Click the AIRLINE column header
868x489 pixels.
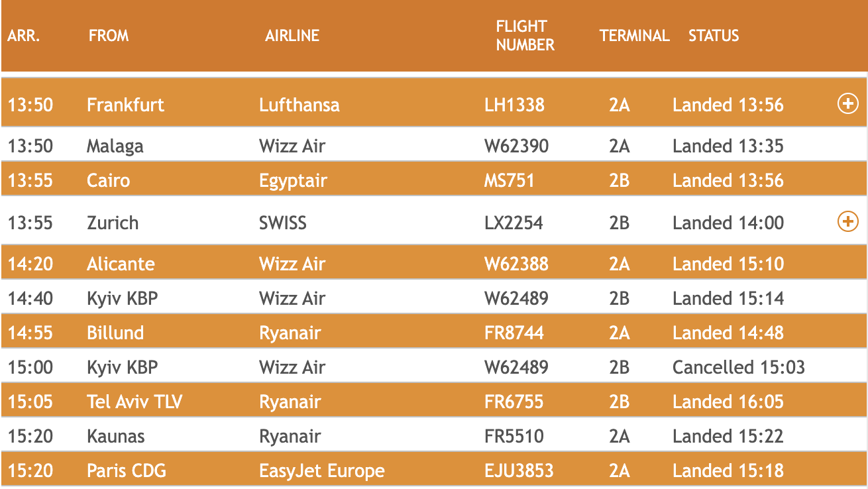pos(292,36)
